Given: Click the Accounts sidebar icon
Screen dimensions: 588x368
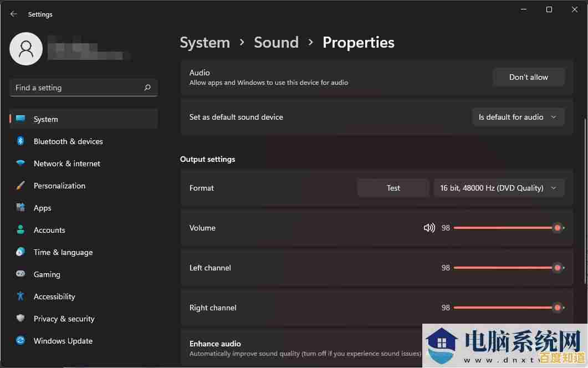Looking at the screenshot, I should tap(20, 230).
